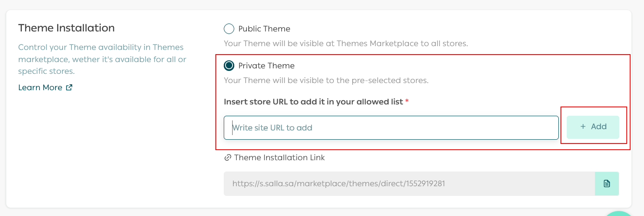Click the 'Theme Installation' section heading
Image resolution: width=644 pixels, height=216 pixels.
click(x=66, y=28)
